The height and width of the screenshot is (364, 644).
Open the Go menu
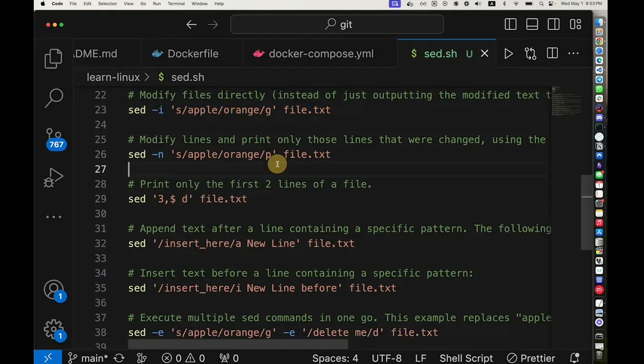click(x=143, y=4)
